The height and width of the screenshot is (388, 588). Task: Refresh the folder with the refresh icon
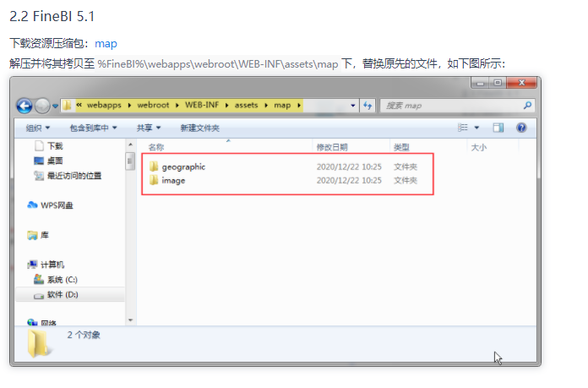tap(367, 106)
